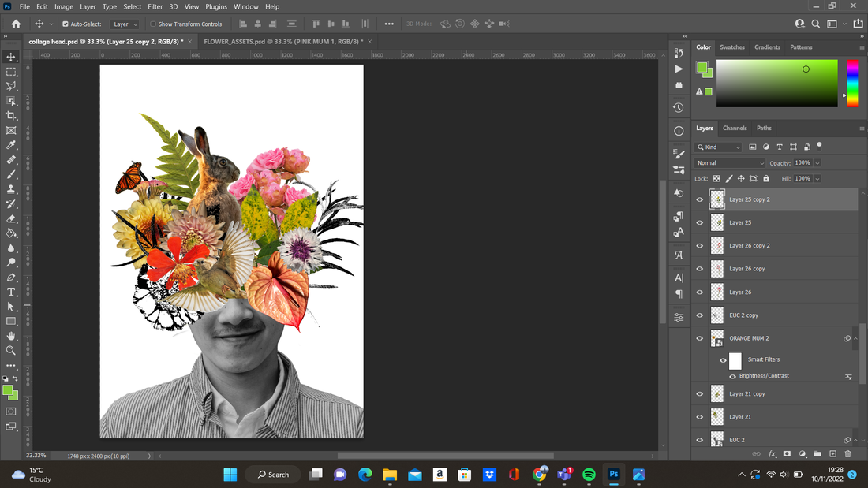This screenshot has height=488, width=868.
Task: Switch to the Swatches tab
Action: pos(731,47)
